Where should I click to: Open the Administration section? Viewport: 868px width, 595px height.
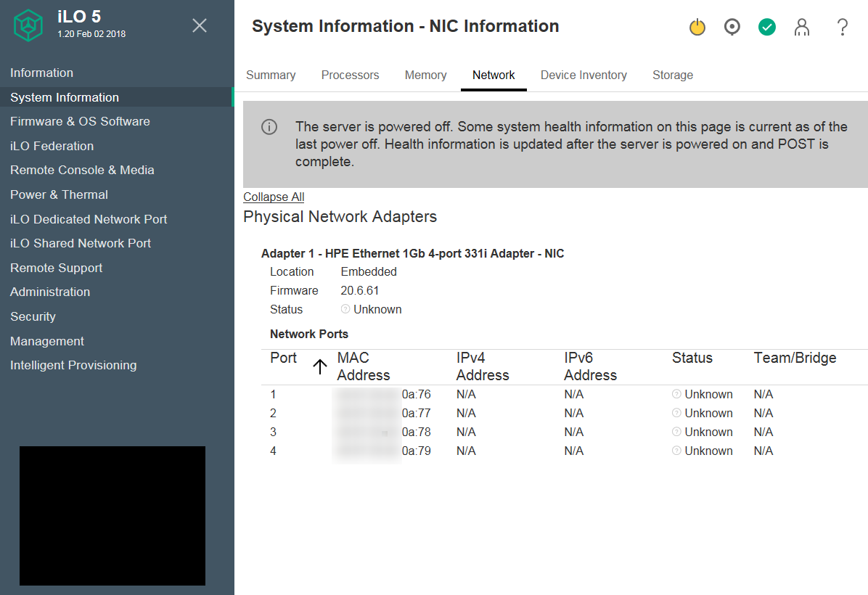(x=50, y=292)
